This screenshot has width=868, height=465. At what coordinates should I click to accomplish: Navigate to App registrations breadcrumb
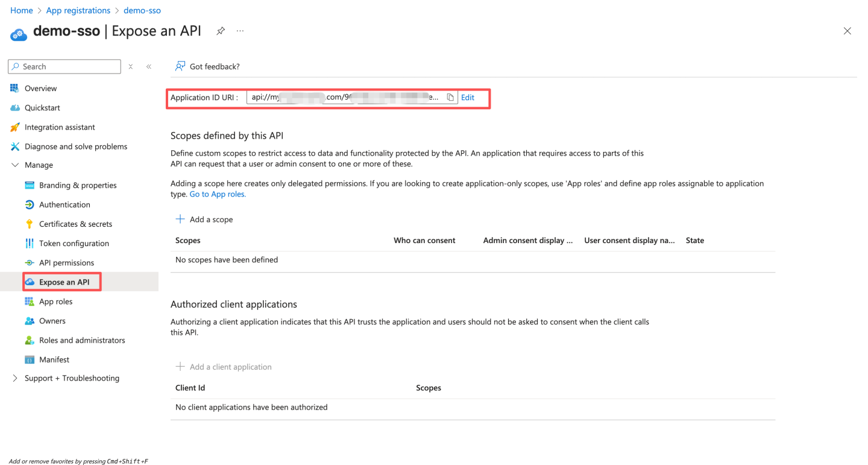(78, 10)
